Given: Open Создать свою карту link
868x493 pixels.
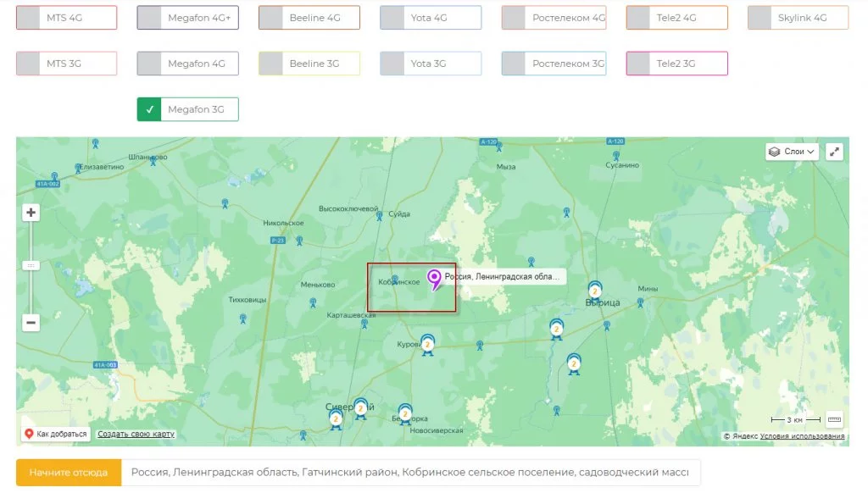Looking at the screenshot, I should click(x=136, y=435).
